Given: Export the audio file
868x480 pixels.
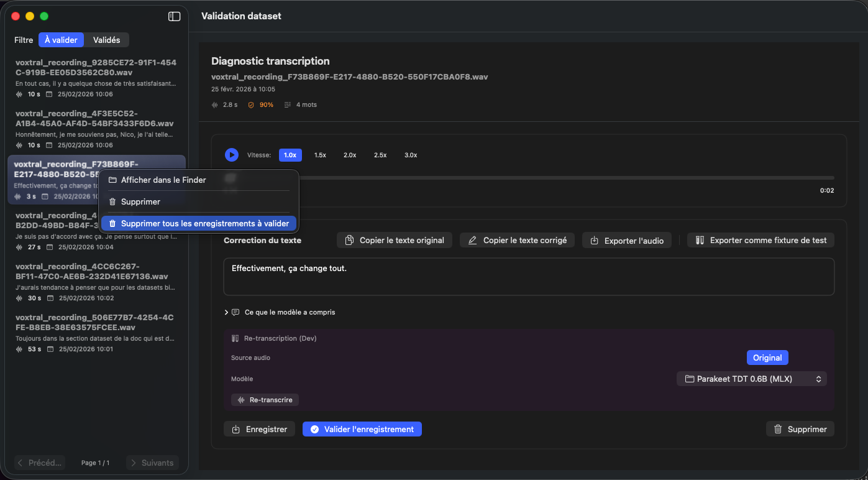Looking at the screenshot, I should coord(627,241).
